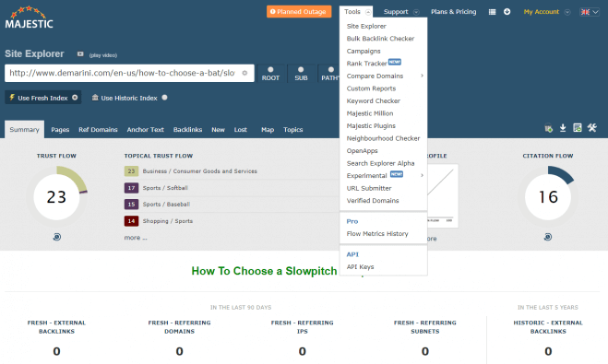Click the create report icon
The height and width of the screenshot is (364, 608).
(x=578, y=128)
